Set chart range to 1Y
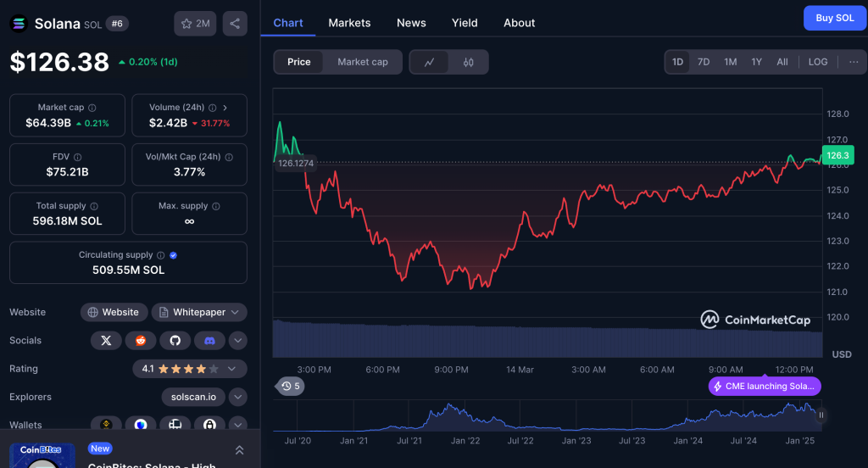The height and width of the screenshot is (468, 868). point(757,62)
